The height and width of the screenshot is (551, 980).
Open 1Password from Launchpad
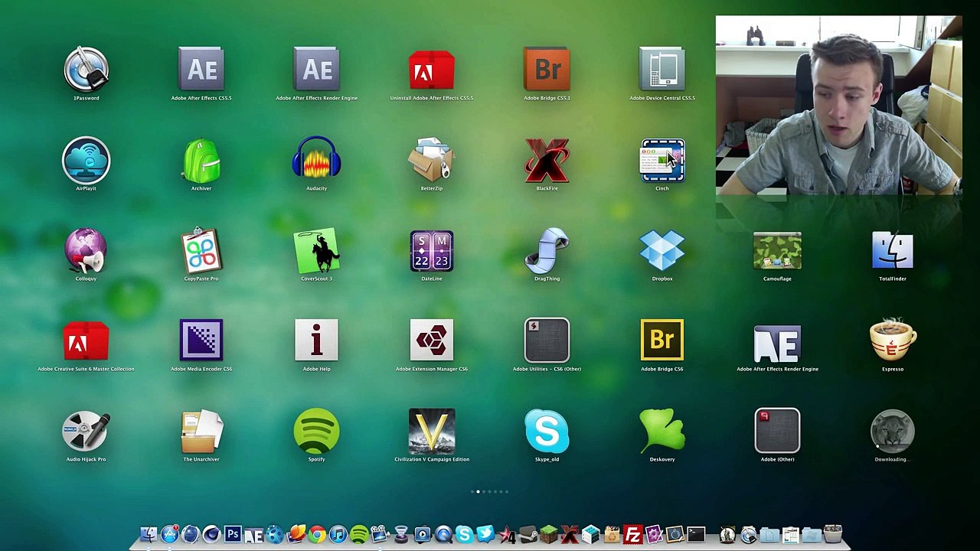pyautogui.click(x=86, y=70)
